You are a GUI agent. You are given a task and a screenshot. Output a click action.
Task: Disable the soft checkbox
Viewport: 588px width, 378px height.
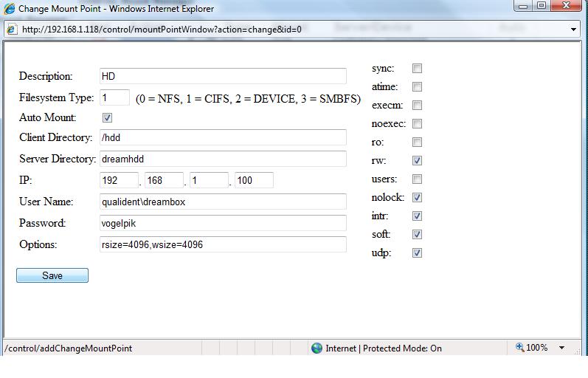tap(417, 234)
